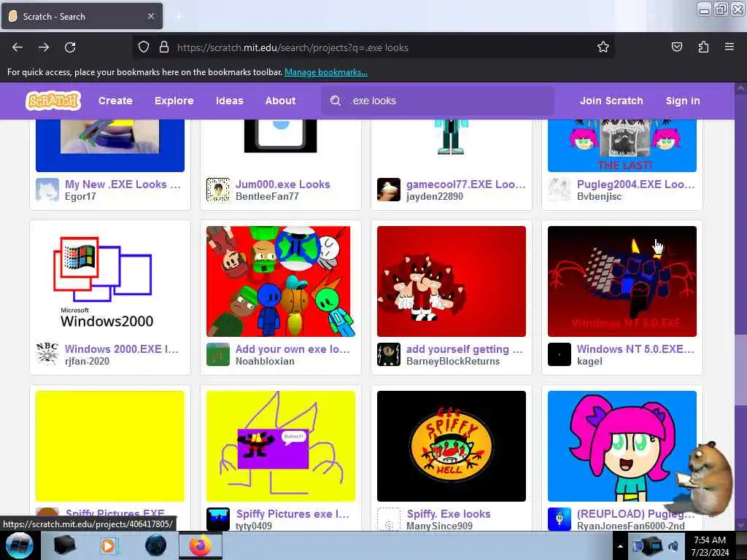Click the plain yellow project thumbnail
747x560 pixels.
point(110,446)
